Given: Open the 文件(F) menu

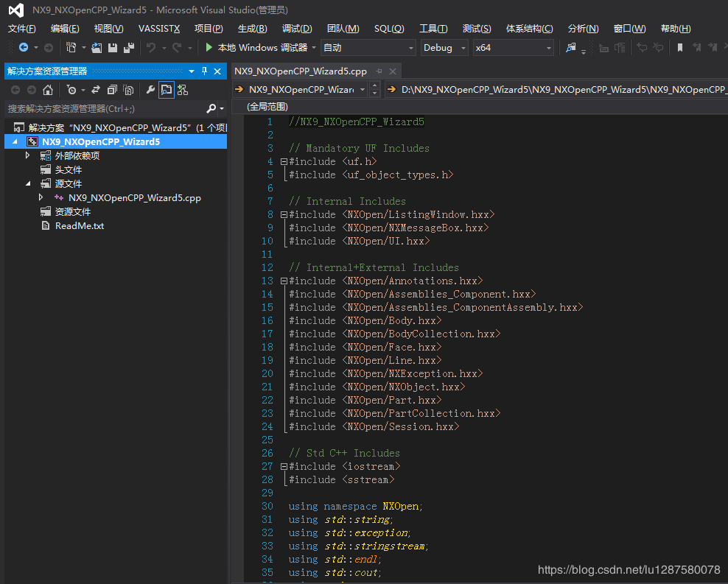Looking at the screenshot, I should [22, 29].
